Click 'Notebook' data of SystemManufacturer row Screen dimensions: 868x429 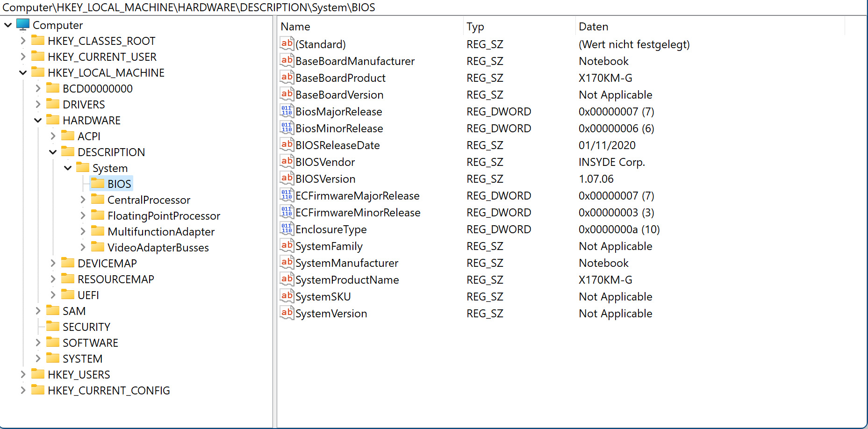tap(603, 263)
